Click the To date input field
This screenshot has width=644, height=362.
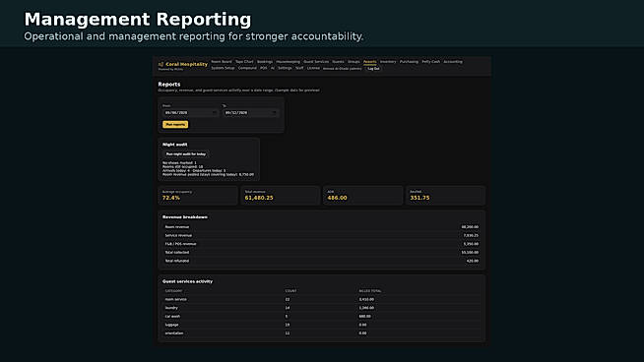coord(250,112)
